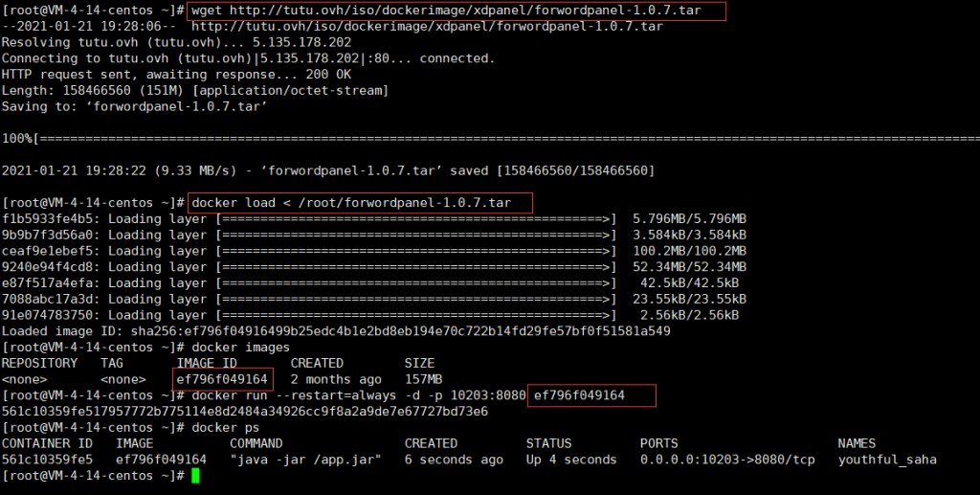The image size is (980, 495).
Task: Click the 100% download progress bar
Action: 479,138
